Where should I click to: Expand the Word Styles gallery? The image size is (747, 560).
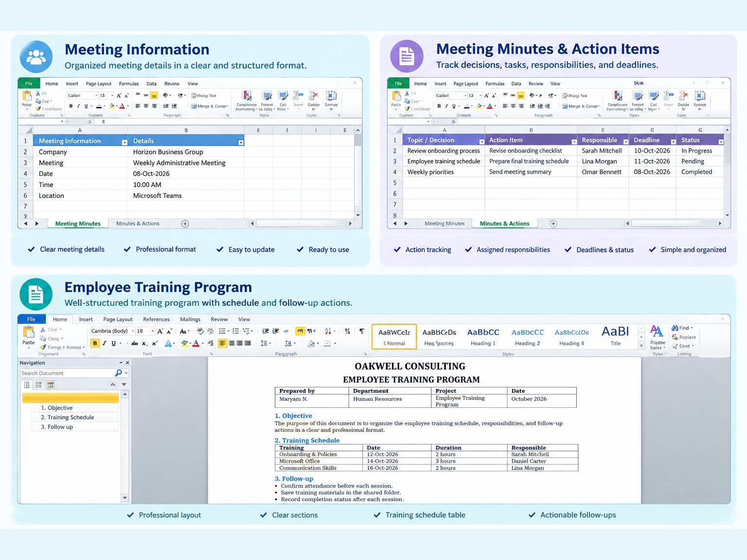coord(641,346)
